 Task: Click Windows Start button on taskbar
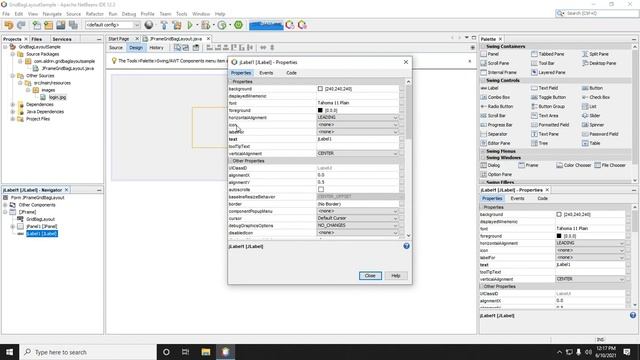9,352
